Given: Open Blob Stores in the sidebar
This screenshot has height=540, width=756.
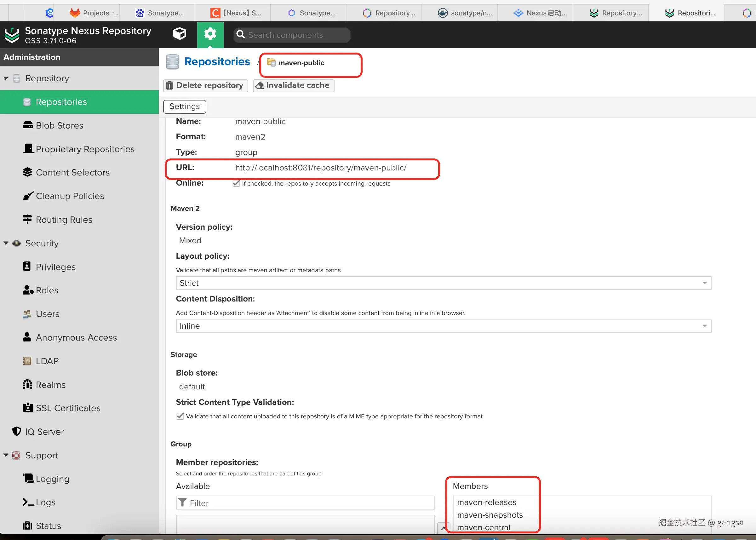Looking at the screenshot, I should point(60,125).
